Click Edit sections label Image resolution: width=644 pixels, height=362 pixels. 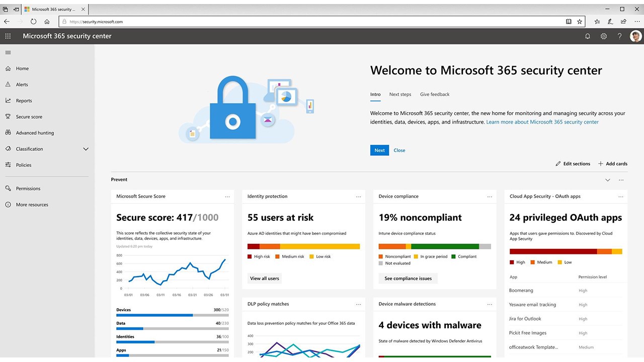577,164
